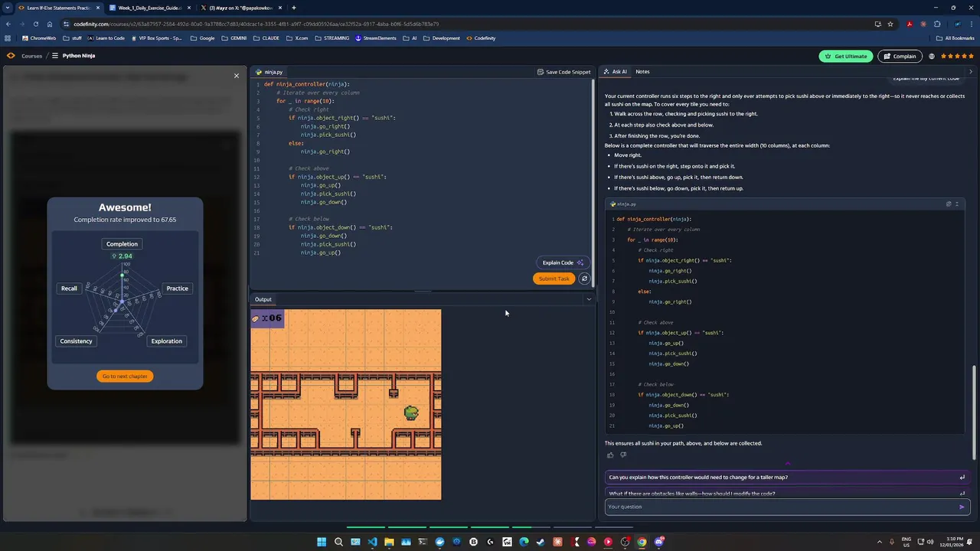Viewport: 980px width, 551px height.
Task: Open the STREAMING bookmarks folder
Action: [x=332, y=38]
